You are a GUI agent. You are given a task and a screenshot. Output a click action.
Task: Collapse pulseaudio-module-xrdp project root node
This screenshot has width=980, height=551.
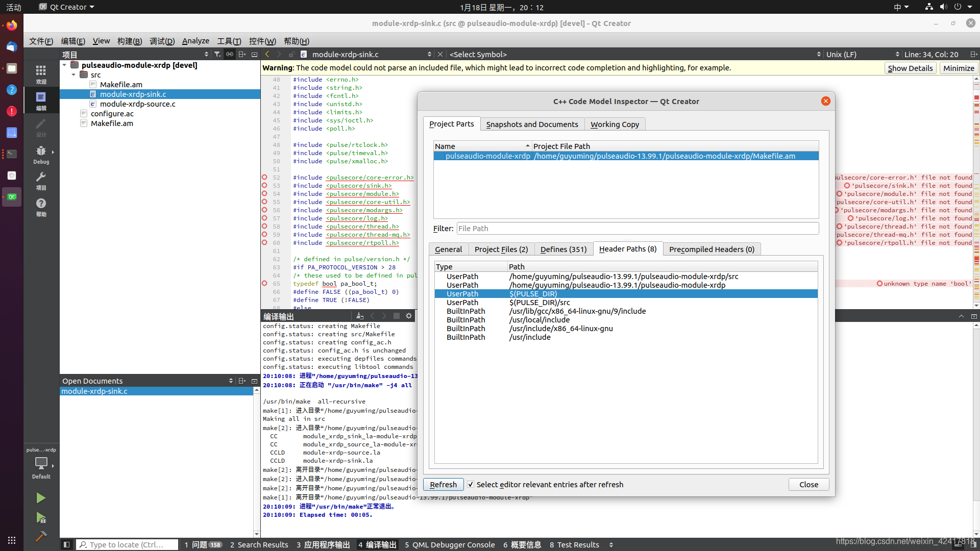65,65
